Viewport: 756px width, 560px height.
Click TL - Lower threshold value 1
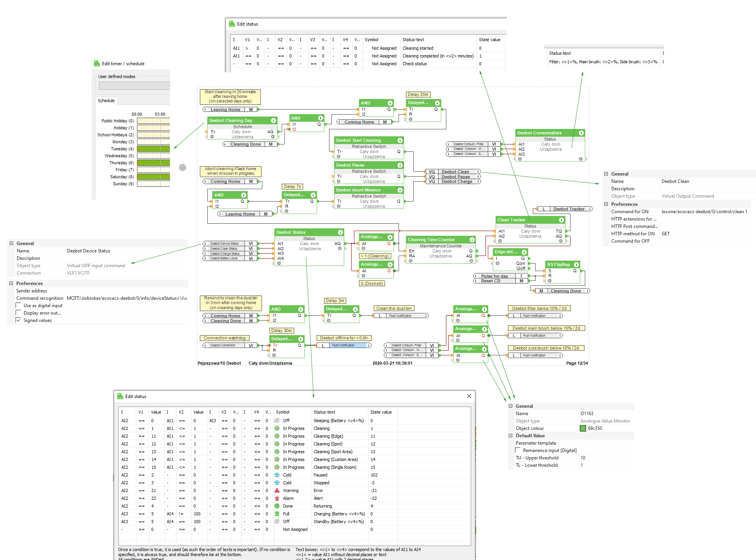tap(606, 465)
